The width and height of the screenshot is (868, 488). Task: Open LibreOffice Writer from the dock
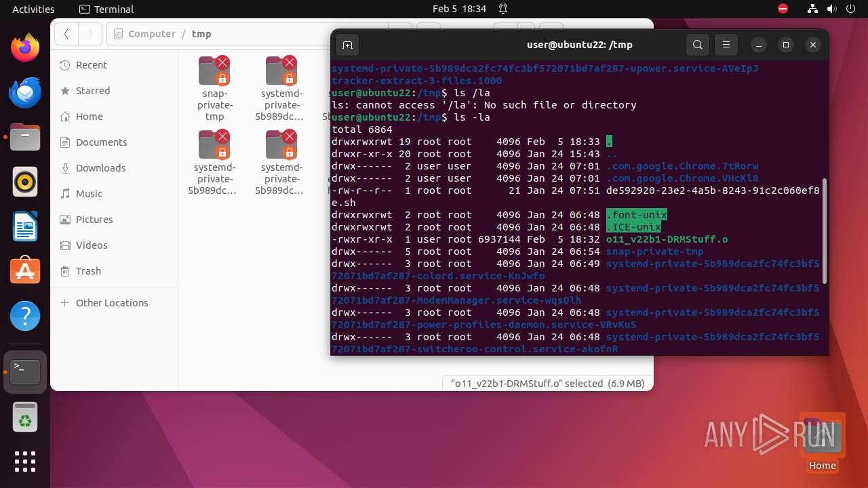(x=25, y=227)
